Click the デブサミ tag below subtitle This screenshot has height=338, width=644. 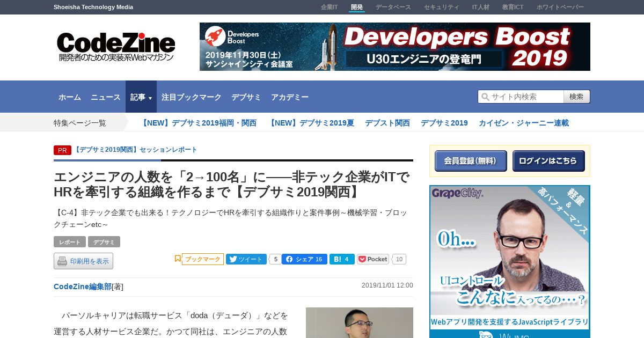click(104, 242)
